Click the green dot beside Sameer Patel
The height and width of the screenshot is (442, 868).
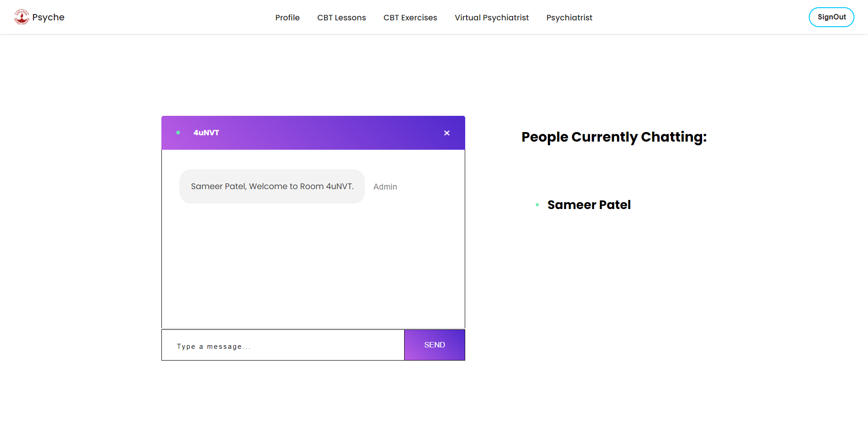coord(537,205)
